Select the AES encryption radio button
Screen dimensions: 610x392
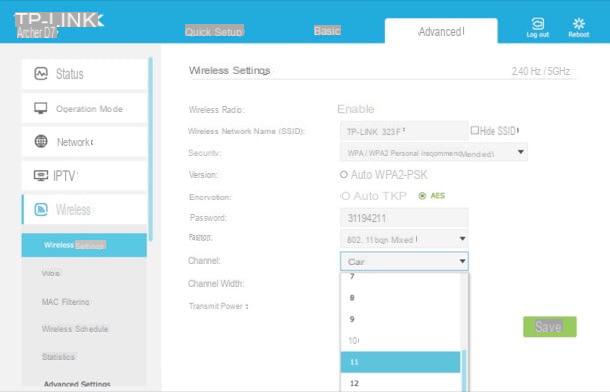422,196
